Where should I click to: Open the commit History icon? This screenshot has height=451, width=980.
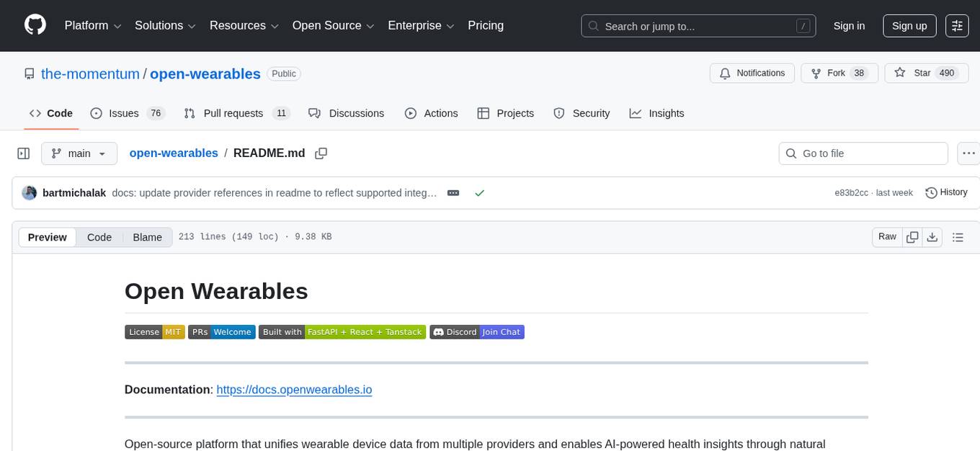tap(946, 192)
